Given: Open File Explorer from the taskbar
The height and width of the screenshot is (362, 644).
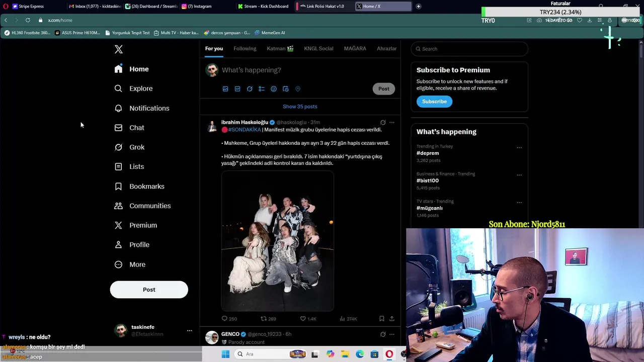Looking at the screenshot, I should pyautogui.click(x=345, y=354).
